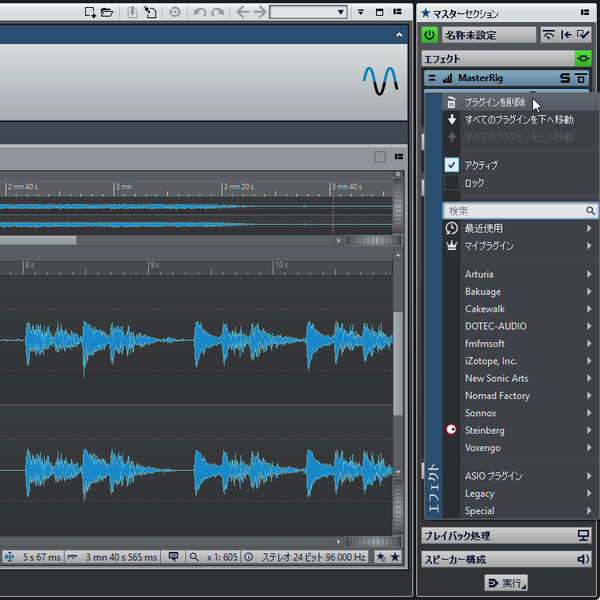Image resolution: width=600 pixels, height=600 pixels.
Task: Expand the マイプラグイン submenu
Action: 521,246
